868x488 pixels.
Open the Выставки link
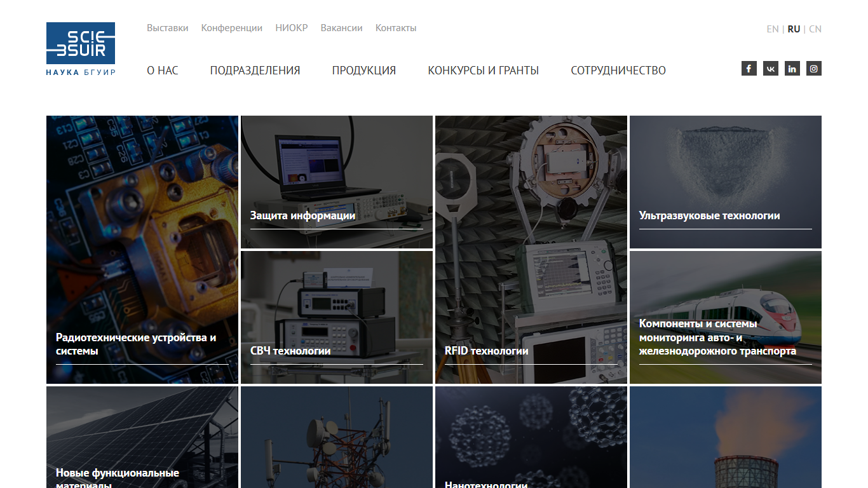(168, 28)
